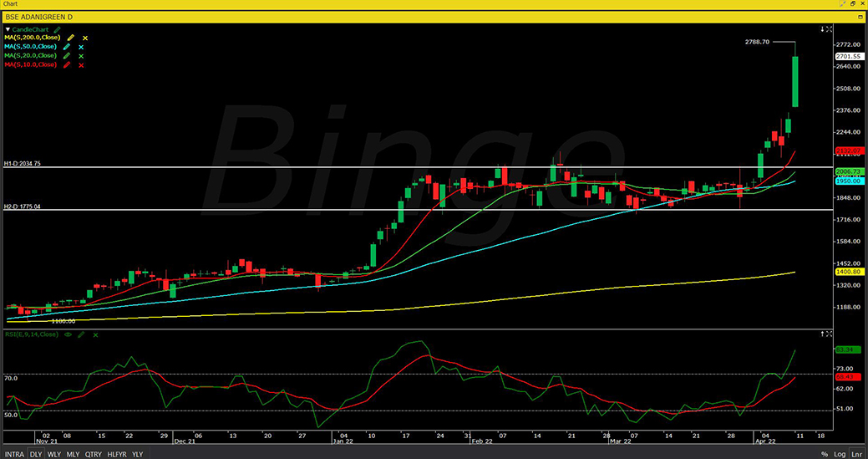This screenshot has width=868, height=459.
Task: Move price panel down arrow
Action: click(823, 28)
